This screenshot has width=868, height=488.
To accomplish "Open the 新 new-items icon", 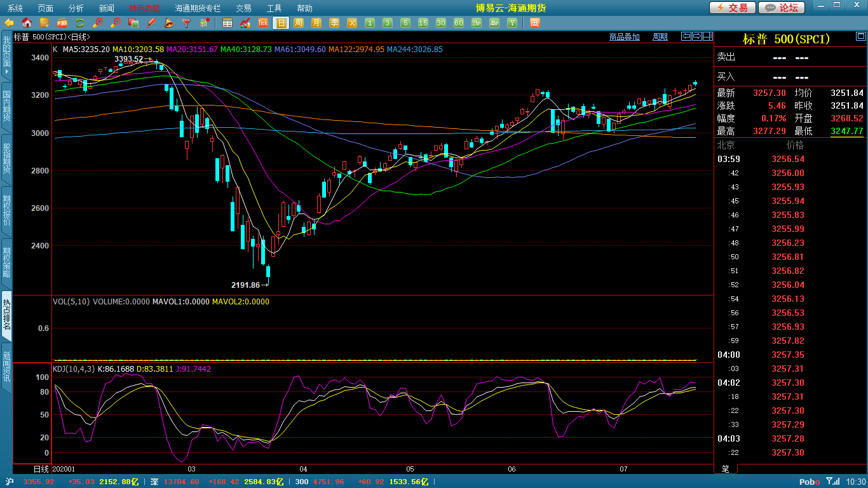I will tap(204, 23).
